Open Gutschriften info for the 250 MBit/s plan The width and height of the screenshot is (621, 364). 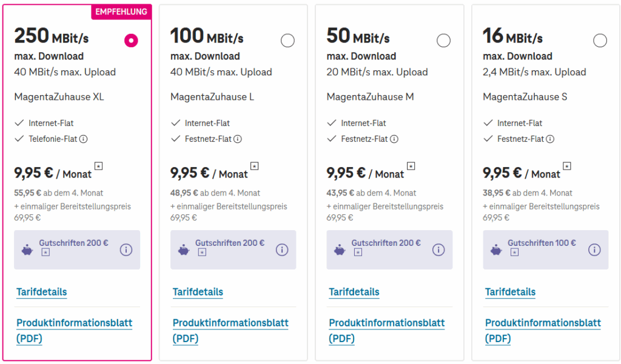point(126,250)
